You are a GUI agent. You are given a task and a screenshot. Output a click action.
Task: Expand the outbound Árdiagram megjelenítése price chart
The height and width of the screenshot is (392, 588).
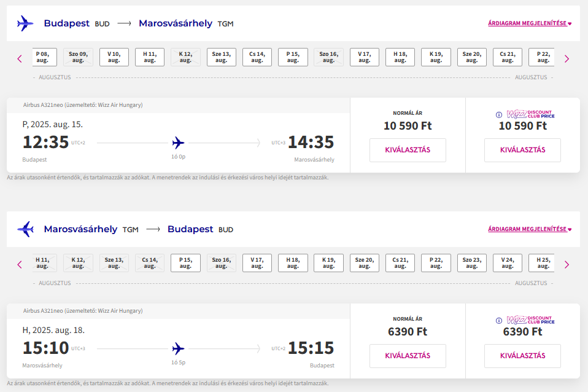click(x=530, y=23)
